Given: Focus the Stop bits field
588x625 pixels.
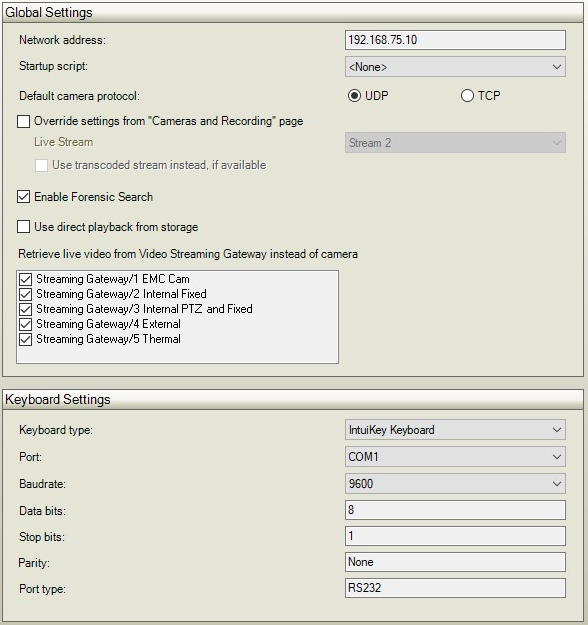Looking at the screenshot, I should pyautogui.click(x=455, y=536).
